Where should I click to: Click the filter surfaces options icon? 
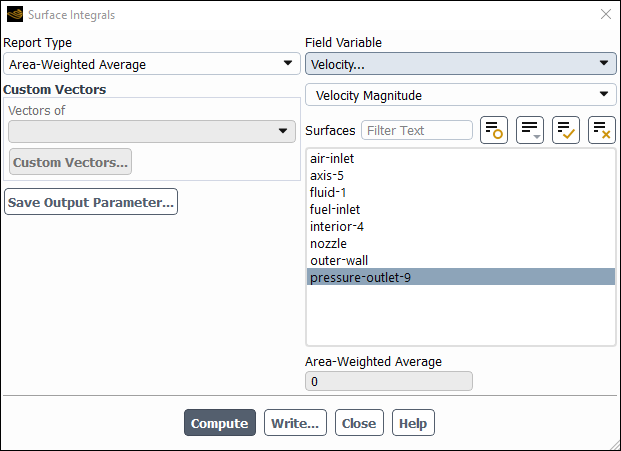coord(493,130)
